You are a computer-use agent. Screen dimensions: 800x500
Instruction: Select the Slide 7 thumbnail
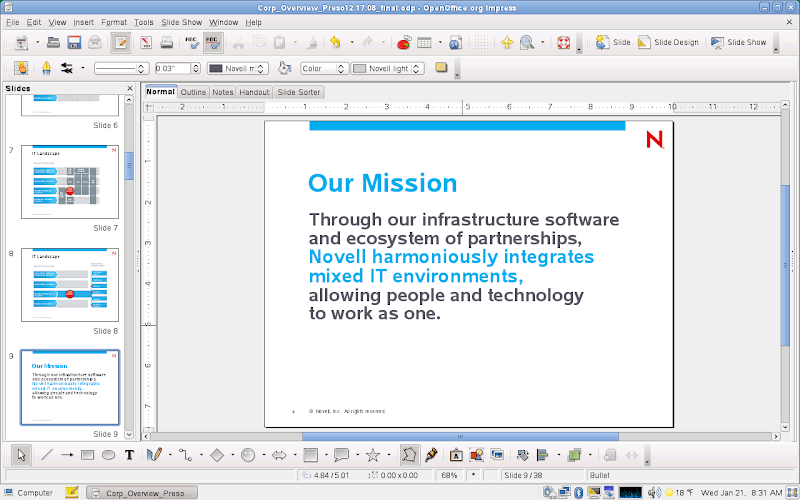click(70, 182)
